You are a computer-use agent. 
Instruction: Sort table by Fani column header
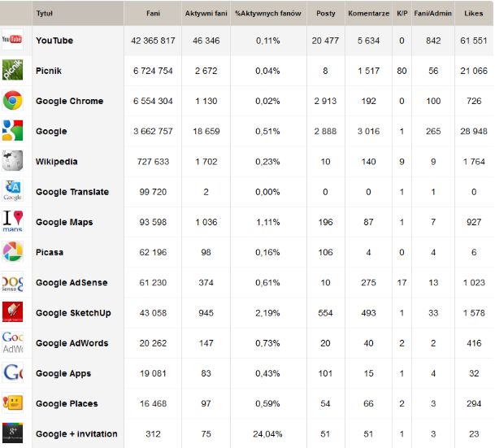pyautogui.click(x=153, y=14)
